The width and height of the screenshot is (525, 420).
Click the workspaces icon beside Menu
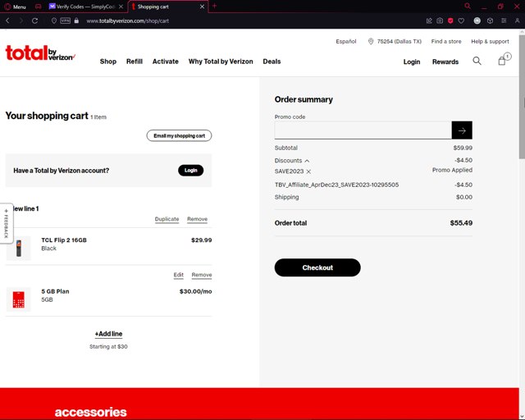pyautogui.click(x=39, y=7)
